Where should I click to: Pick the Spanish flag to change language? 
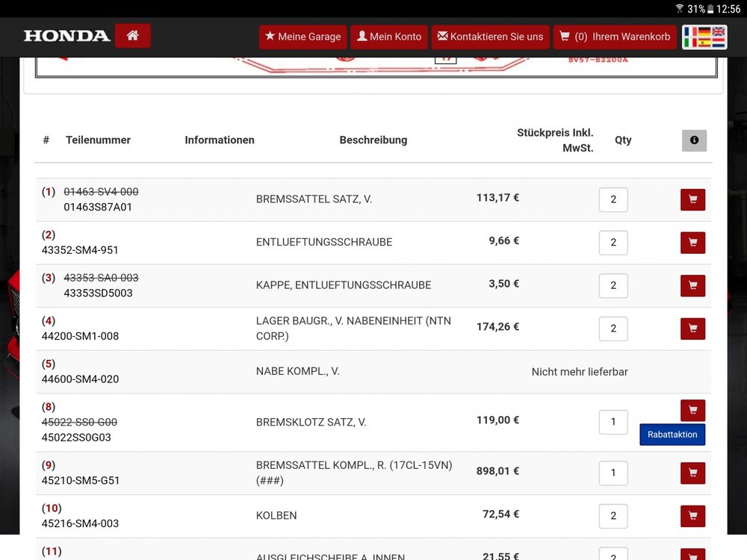[x=704, y=43]
